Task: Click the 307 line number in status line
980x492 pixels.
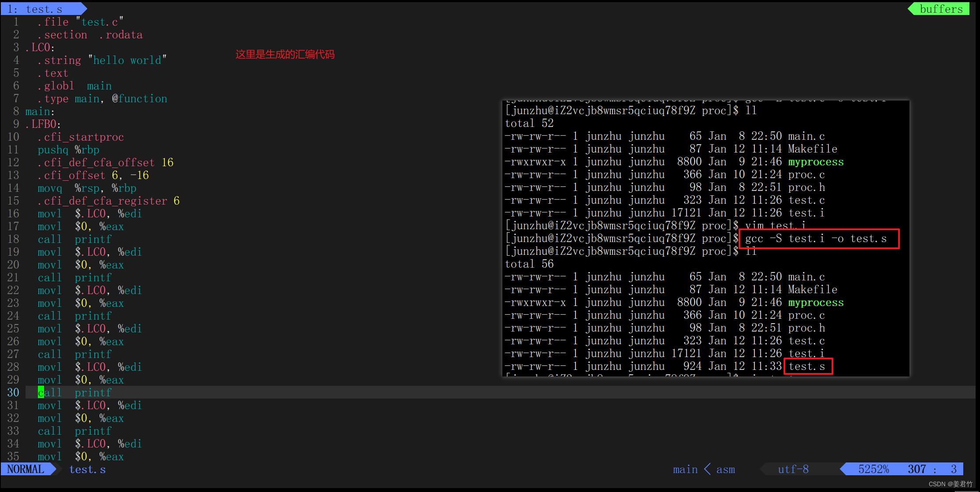Action: click(x=917, y=469)
